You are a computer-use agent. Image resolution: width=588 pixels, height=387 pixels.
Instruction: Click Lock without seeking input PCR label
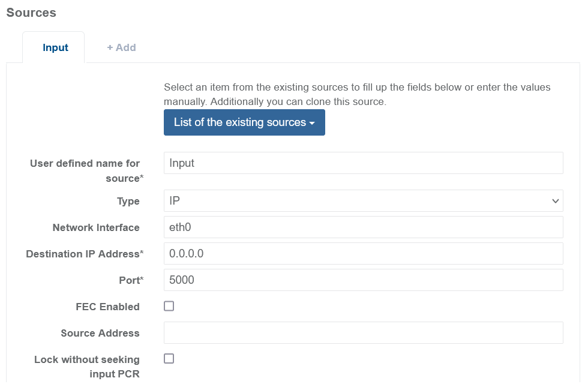coord(87,367)
